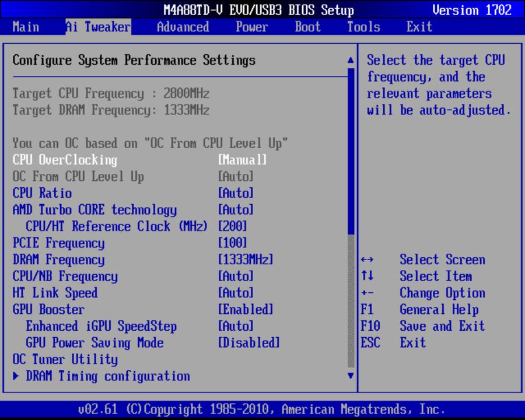Select the Power menu
Image resolution: width=525 pixels, height=420 pixels.
click(251, 27)
